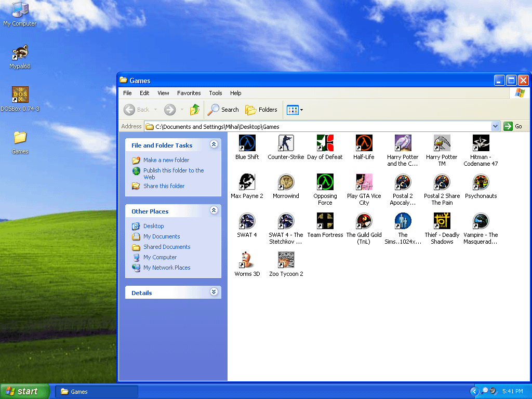This screenshot has width=532, height=399.
Task: Click the DOSBox 0.74-3 desktop icon
Action: 20,95
